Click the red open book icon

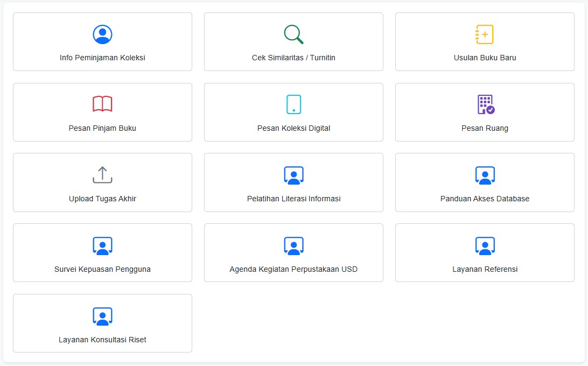point(102,104)
